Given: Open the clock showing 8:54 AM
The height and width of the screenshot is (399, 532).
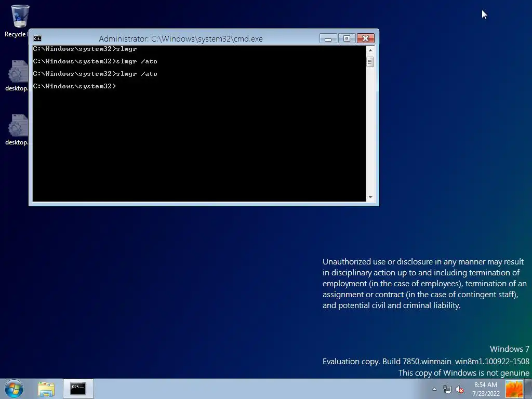Looking at the screenshot, I should [486, 389].
